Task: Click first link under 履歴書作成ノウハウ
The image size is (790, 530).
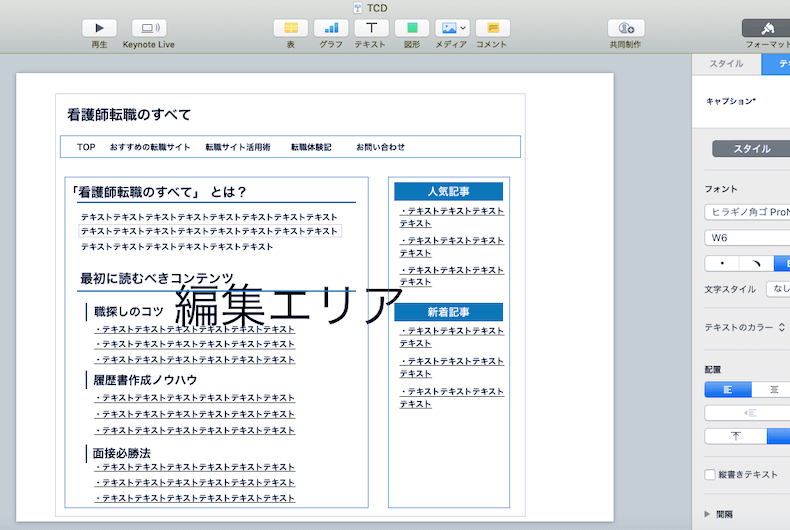Action: [x=194, y=398]
